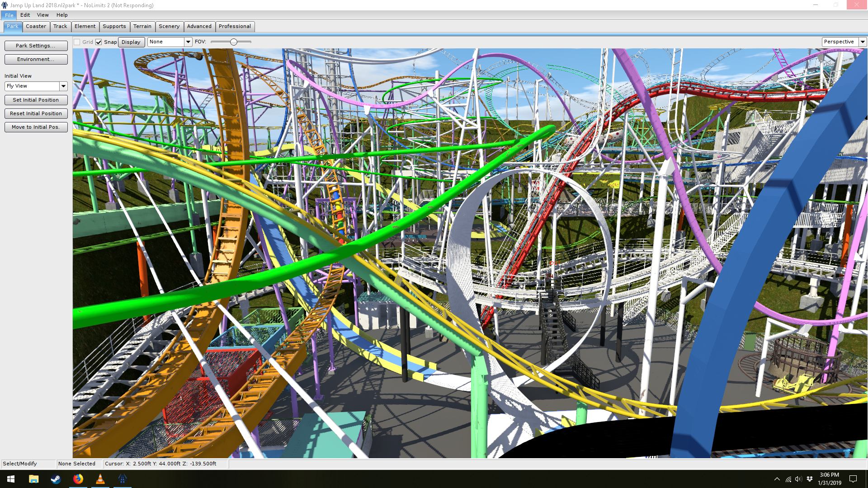Screen dimensions: 868x488
Task: Launch Firefox from the taskbar
Action: coord(78,479)
